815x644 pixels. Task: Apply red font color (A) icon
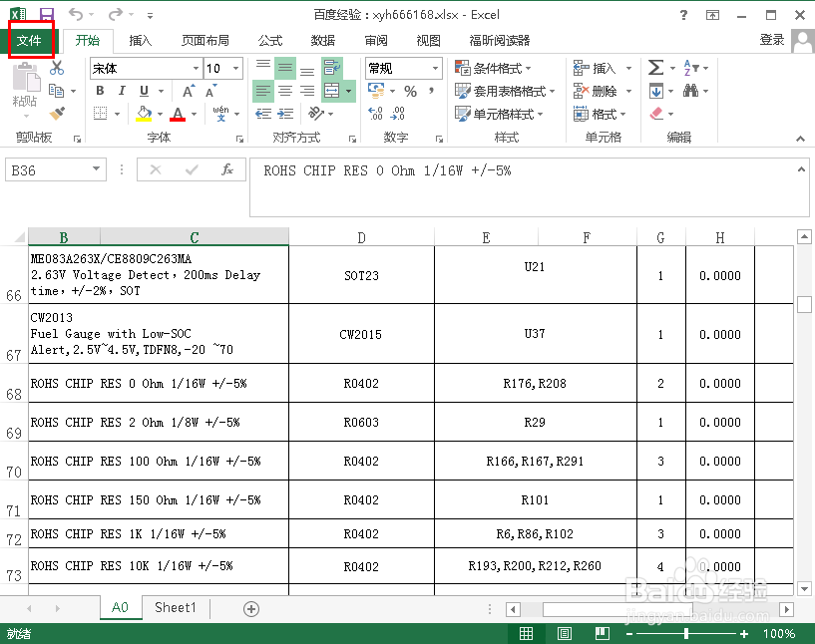pos(176,114)
